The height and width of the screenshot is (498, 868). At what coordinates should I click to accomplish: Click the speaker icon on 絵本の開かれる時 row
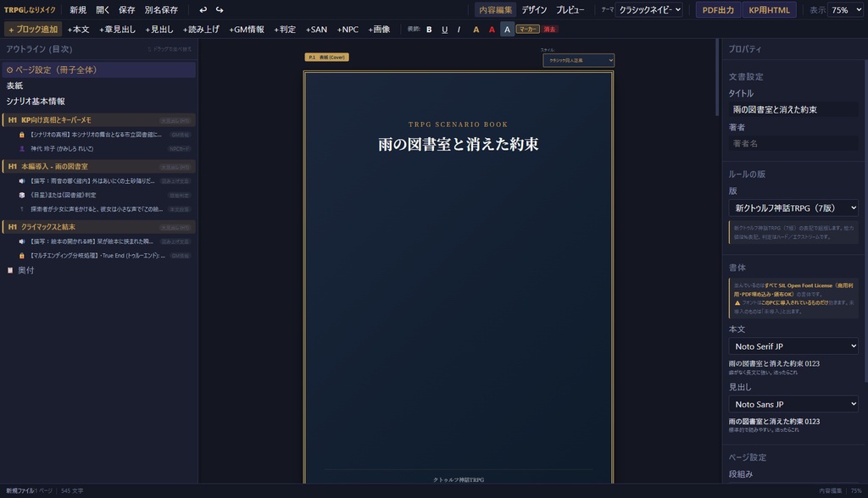pyautogui.click(x=22, y=241)
